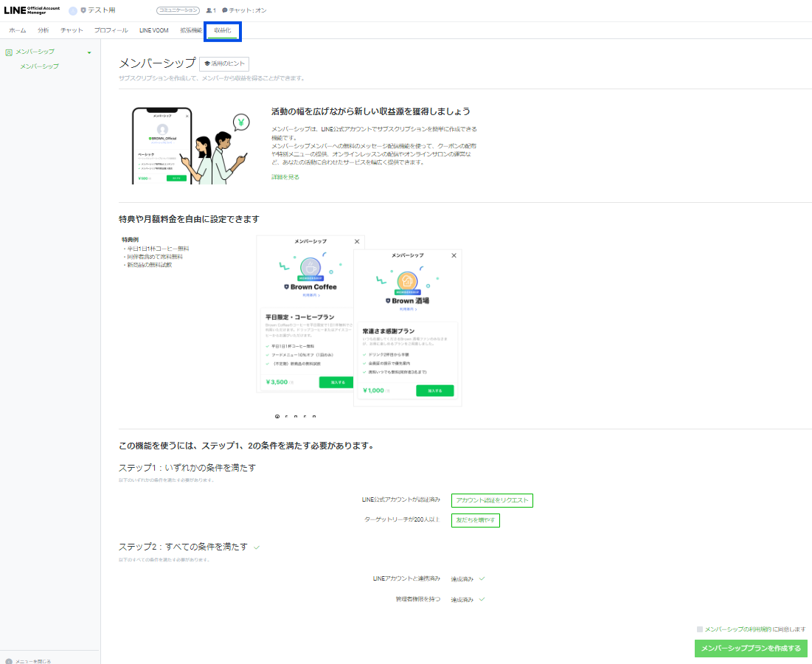Open the チャット tab
812x664 pixels.
[72, 30]
